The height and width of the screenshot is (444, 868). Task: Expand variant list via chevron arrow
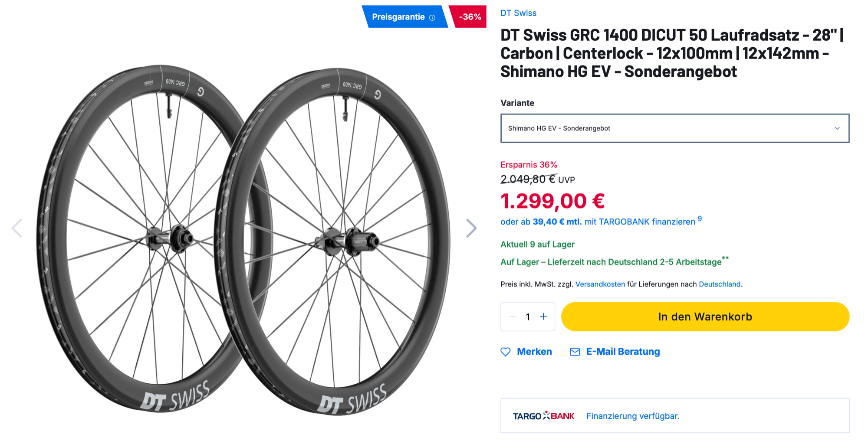[x=837, y=128]
